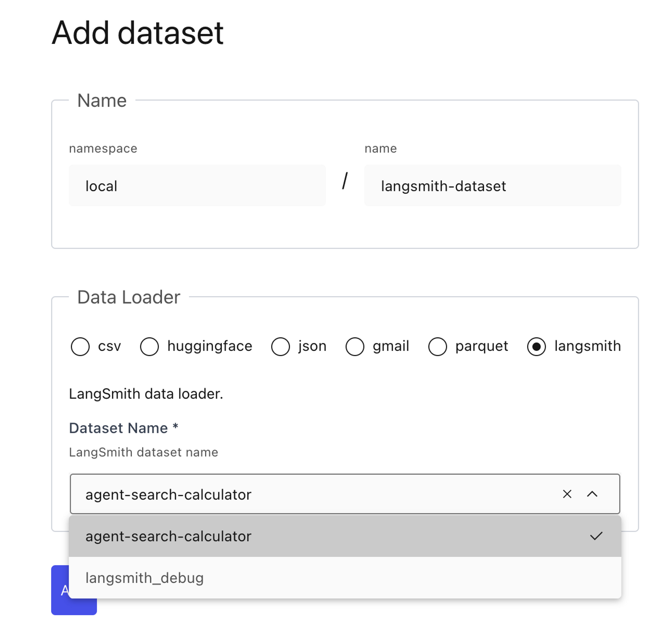Collapse the dropdown using the chevron up icon
This screenshot has width=668, height=644.
click(592, 494)
